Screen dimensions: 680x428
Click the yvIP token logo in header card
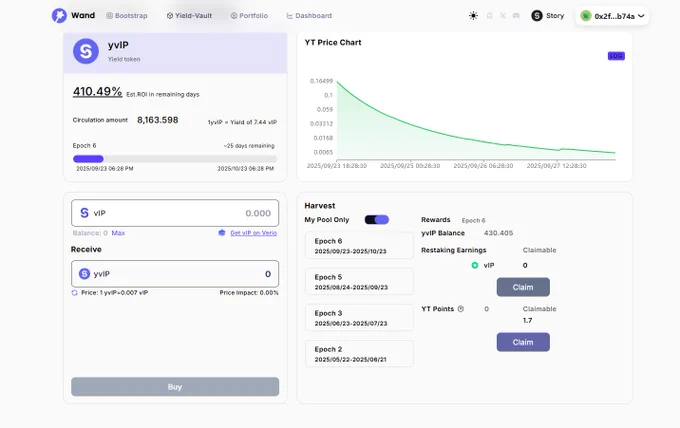point(86,51)
